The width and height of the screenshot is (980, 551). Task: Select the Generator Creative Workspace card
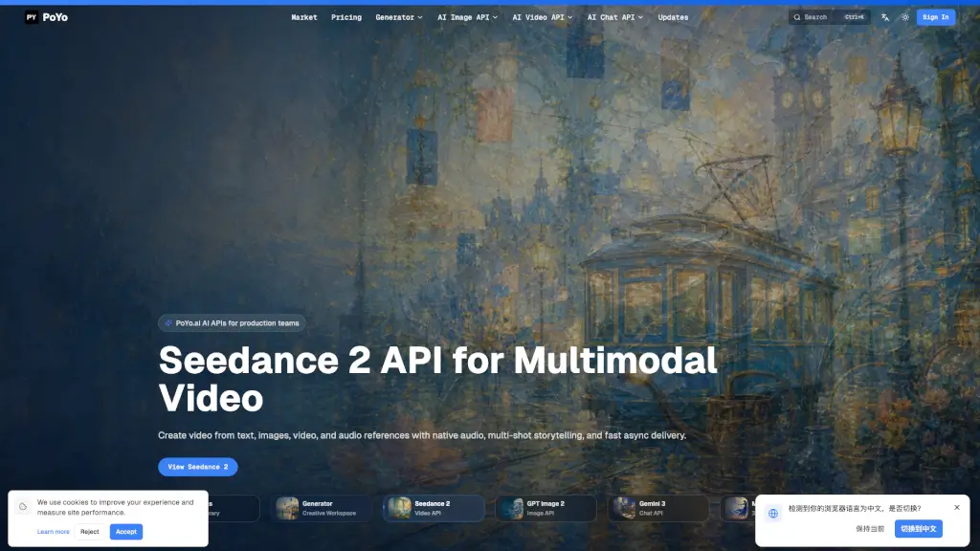[x=321, y=509]
